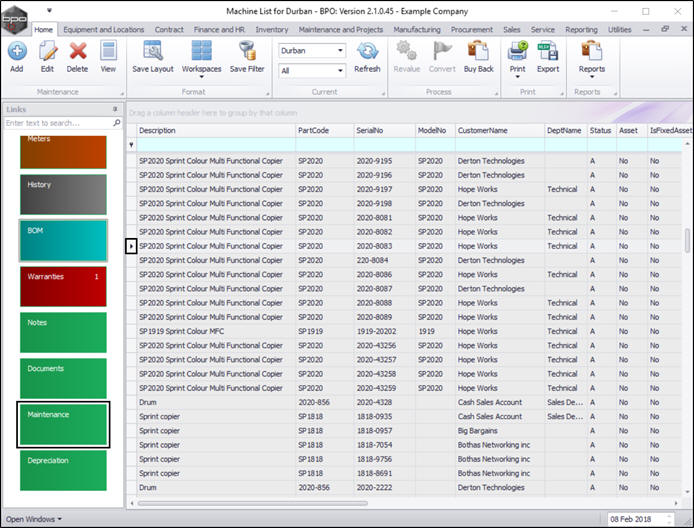
Task: Open the Warranties tile
Action: click(x=62, y=286)
